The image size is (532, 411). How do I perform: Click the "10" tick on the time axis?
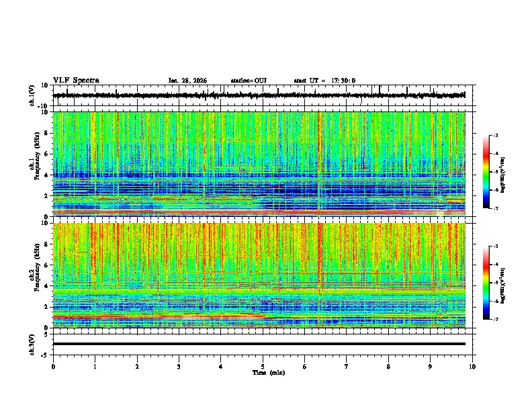[x=472, y=367]
